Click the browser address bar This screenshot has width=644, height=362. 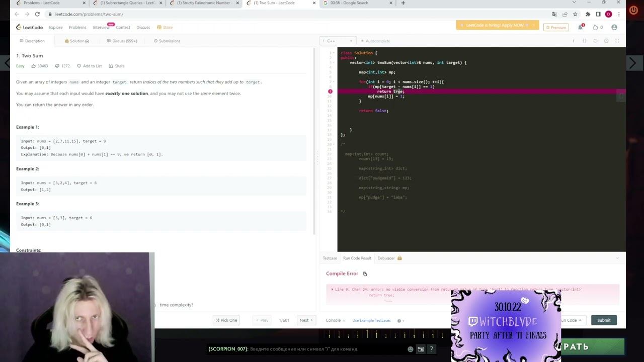point(297,14)
